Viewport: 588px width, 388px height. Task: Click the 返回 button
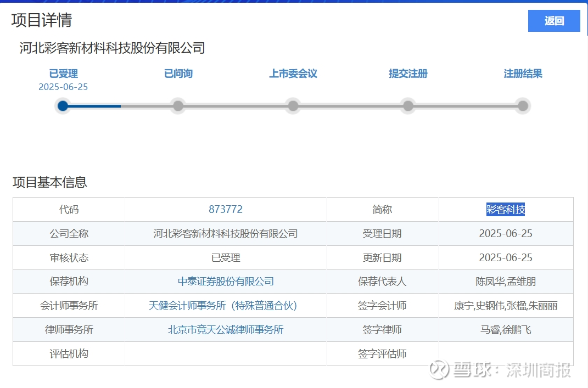click(554, 21)
